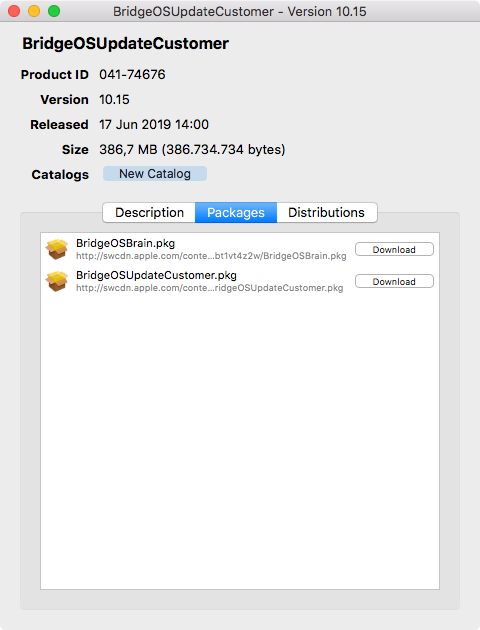The image size is (480, 630).
Task: Download the BridgeOSUpdateCustomer.pkg package
Action: 394,282
